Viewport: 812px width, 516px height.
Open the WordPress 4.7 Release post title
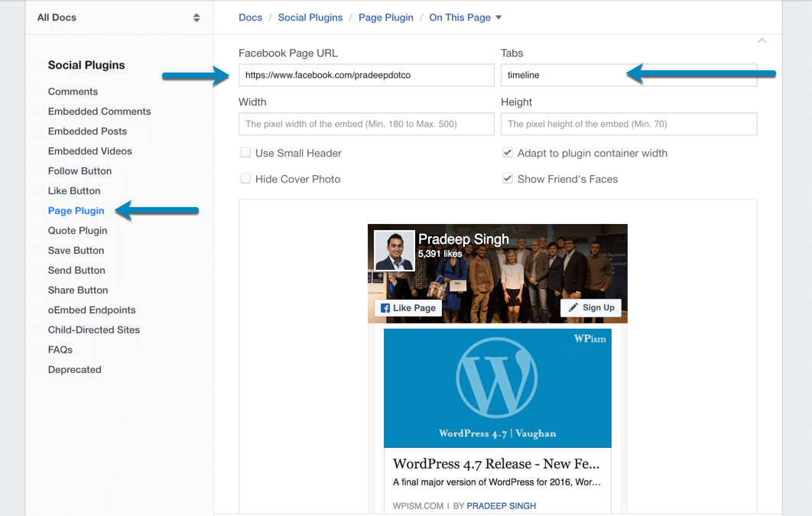coord(496,464)
